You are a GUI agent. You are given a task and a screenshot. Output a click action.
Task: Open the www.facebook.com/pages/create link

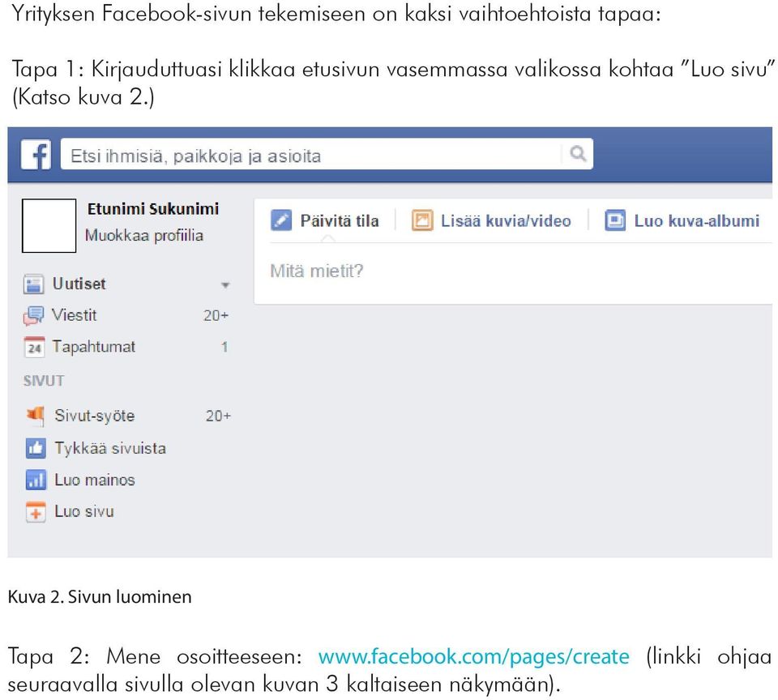point(474,657)
